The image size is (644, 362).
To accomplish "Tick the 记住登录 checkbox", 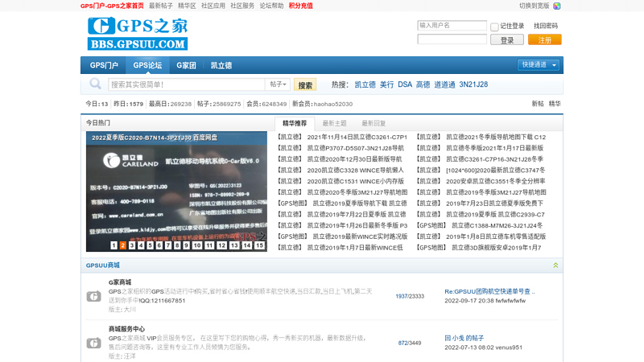I will [494, 27].
